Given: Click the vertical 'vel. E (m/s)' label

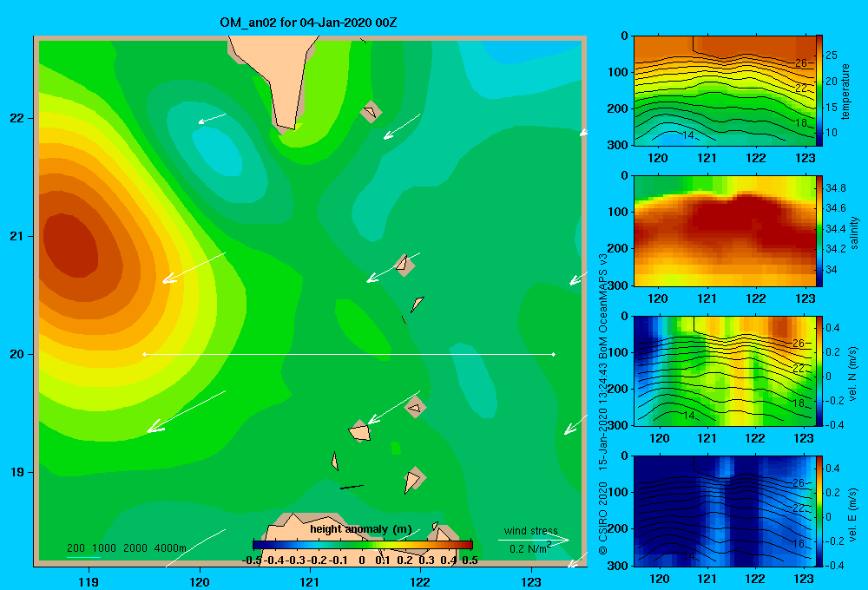Looking at the screenshot, I should (853, 514).
